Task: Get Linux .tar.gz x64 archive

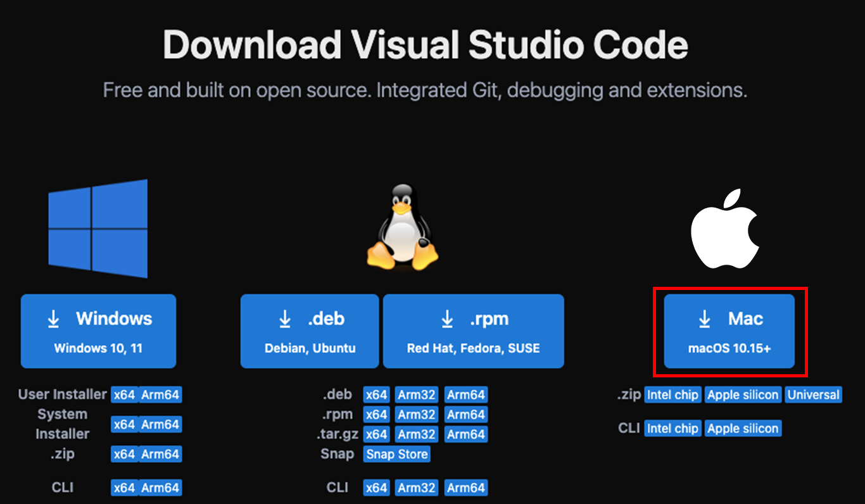Action: click(376, 434)
